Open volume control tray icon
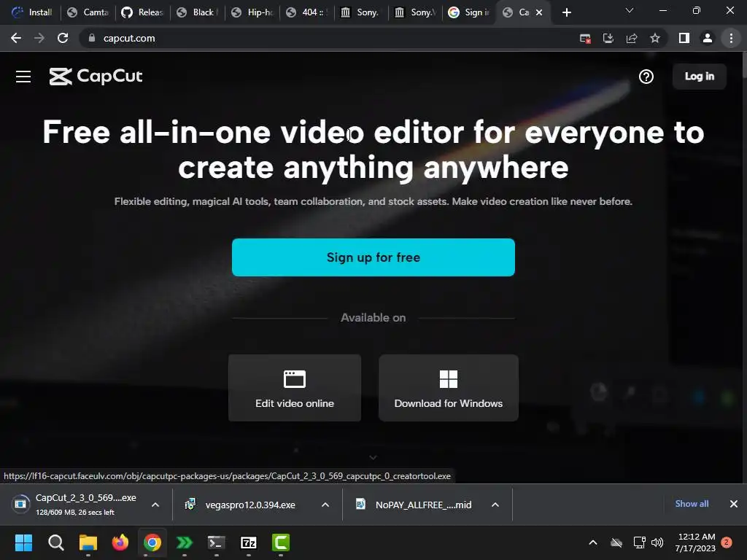 click(x=657, y=542)
